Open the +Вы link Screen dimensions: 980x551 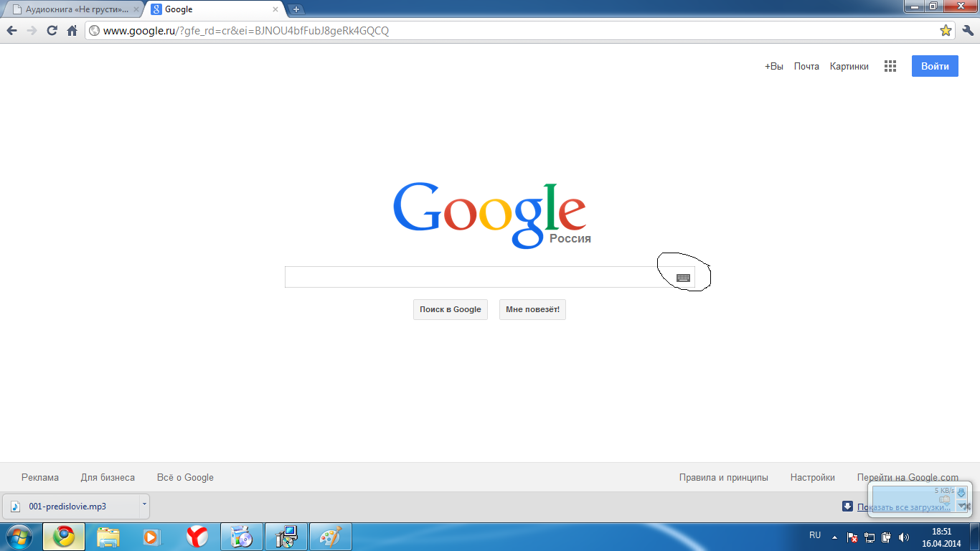click(x=774, y=66)
